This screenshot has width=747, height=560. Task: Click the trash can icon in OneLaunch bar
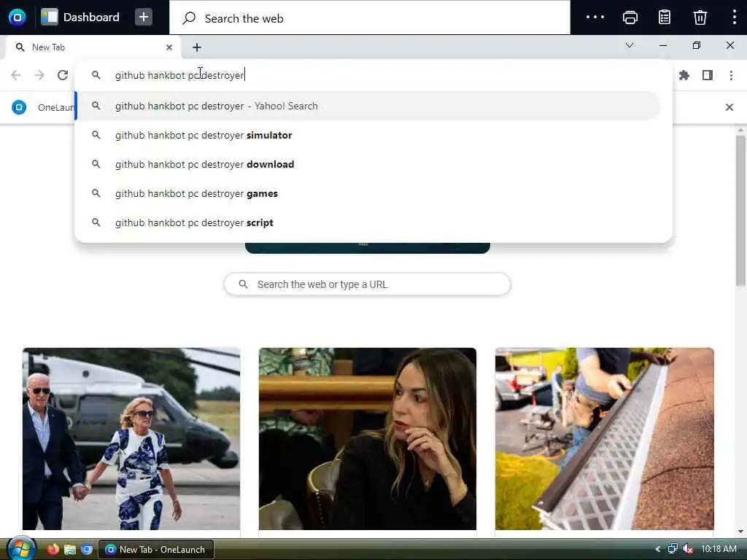(x=700, y=17)
